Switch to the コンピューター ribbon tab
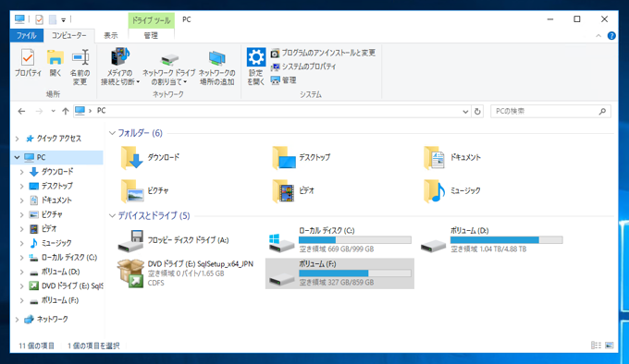 click(69, 36)
